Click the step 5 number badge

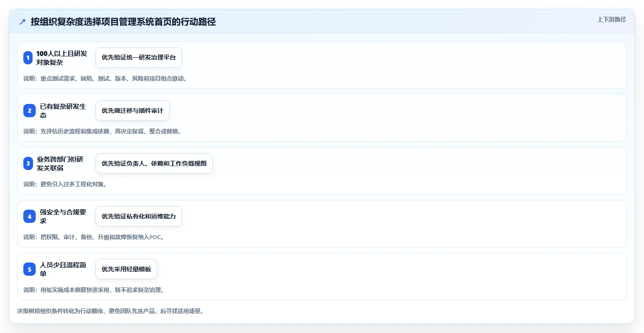30,269
